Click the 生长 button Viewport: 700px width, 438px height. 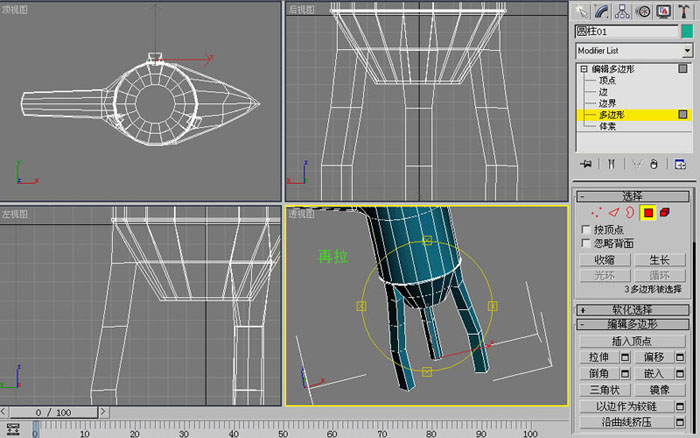pos(660,260)
